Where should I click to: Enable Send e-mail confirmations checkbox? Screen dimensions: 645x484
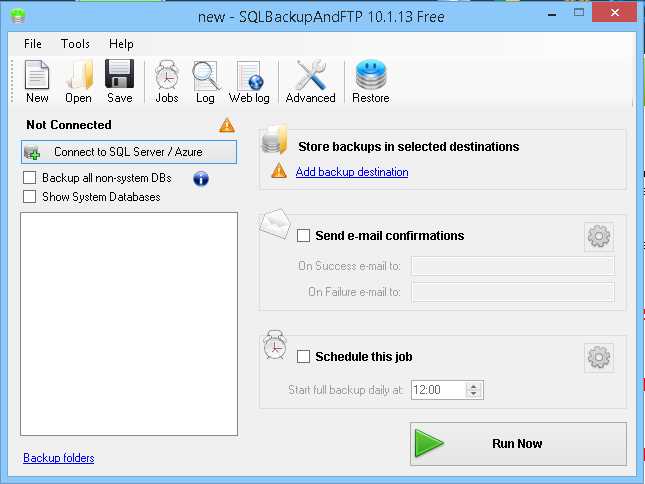(x=304, y=236)
